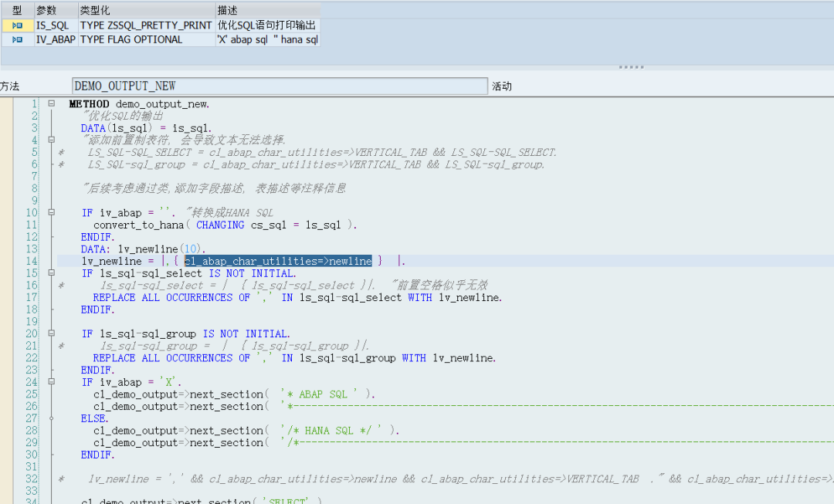Click the method name field DEMO_OUTPUT_NEW
834x504 pixels.
tap(280, 86)
